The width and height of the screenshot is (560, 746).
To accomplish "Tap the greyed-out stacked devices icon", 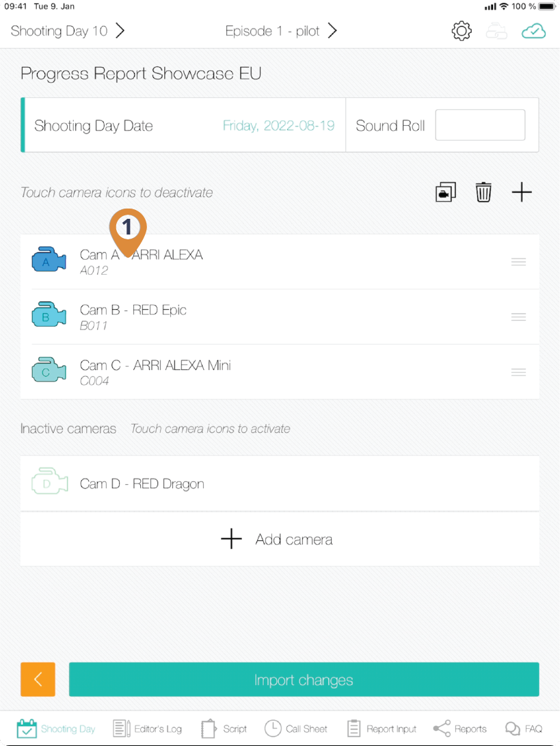I will click(496, 31).
